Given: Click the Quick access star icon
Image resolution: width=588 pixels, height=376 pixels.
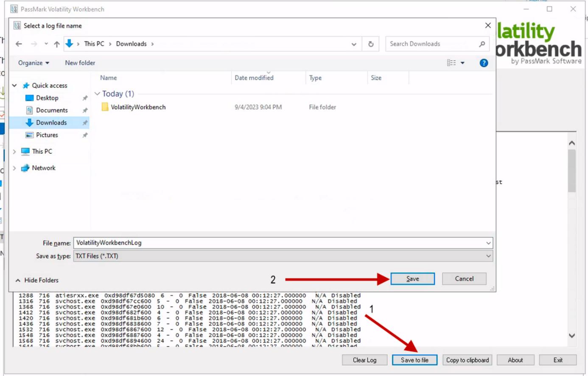Looking at the screenshot, I should click(26, 85).
